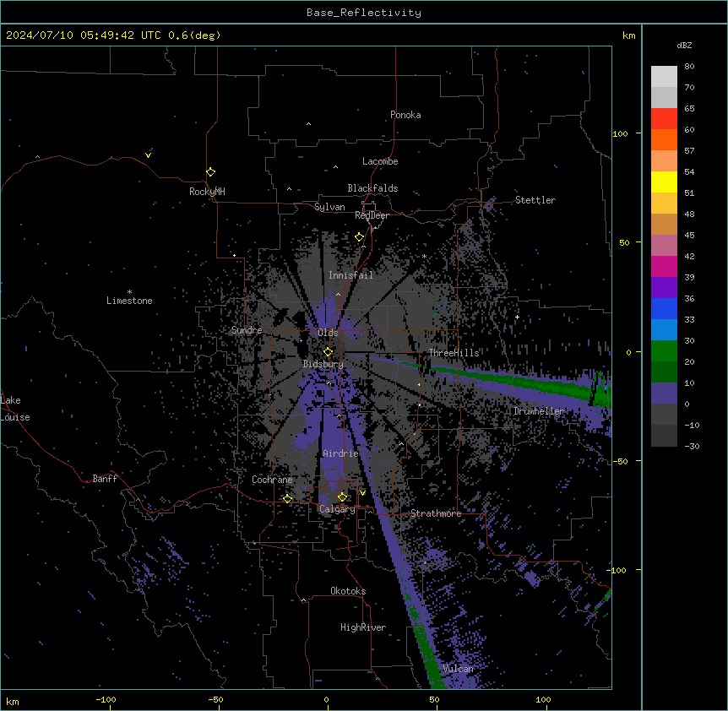This screenshot has height=711, width=728.
Task: Select the light gray 70-80 dBZ swatch
Action: pyautogui.click(x=664, y=77)
